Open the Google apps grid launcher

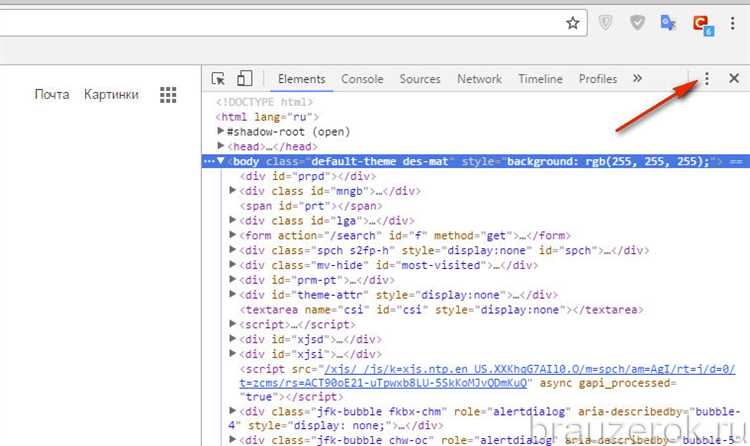point(168,94)
